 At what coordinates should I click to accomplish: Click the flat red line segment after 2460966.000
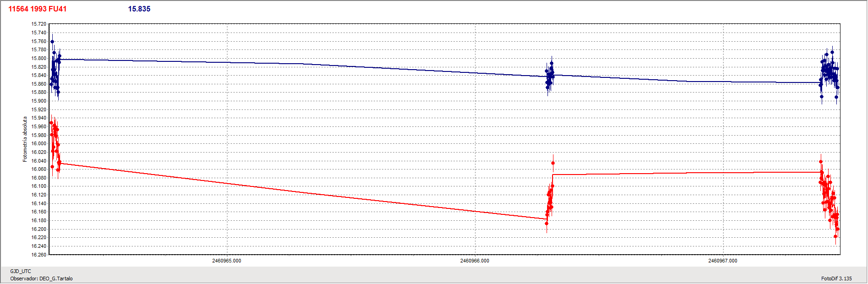pos(688,173)
